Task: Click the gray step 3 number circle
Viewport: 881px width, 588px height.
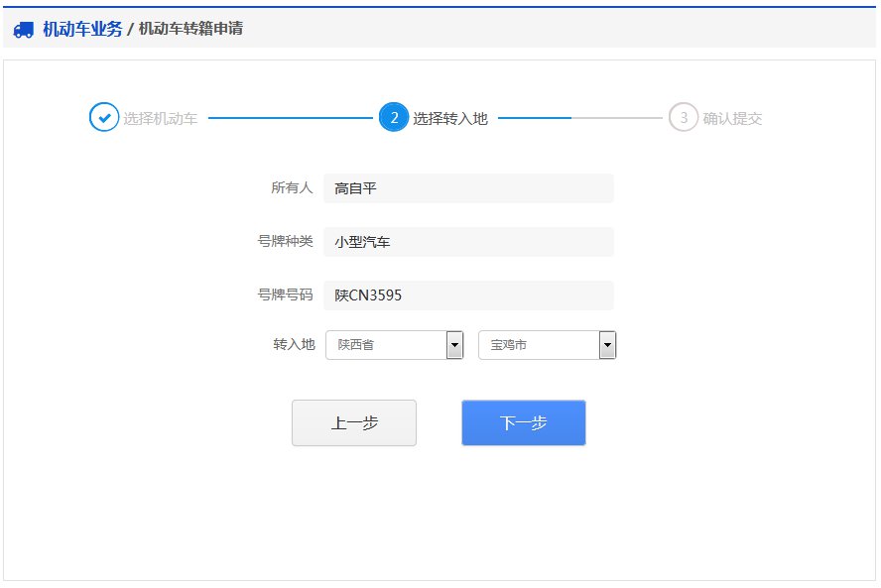Action: click(684, 117)
